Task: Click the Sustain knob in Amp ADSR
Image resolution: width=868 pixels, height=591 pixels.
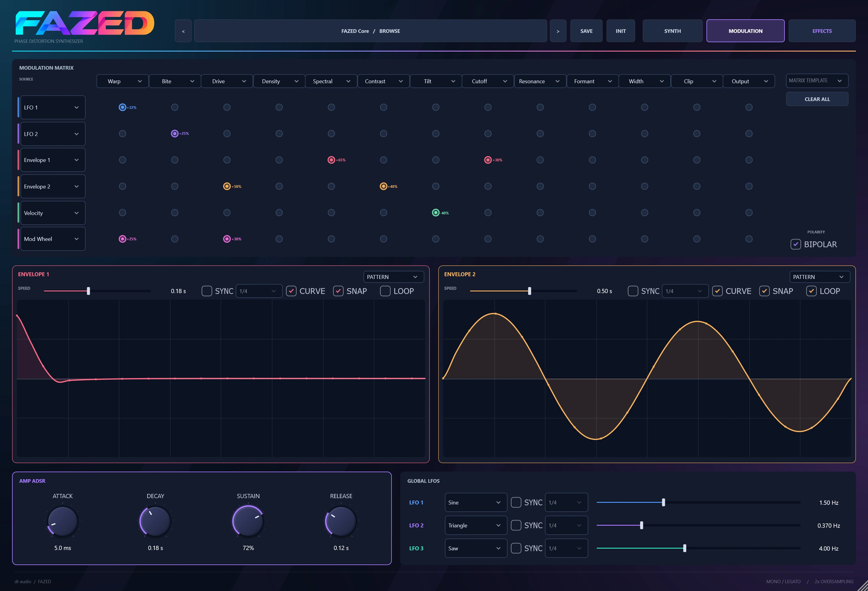Action: [248, 521]
